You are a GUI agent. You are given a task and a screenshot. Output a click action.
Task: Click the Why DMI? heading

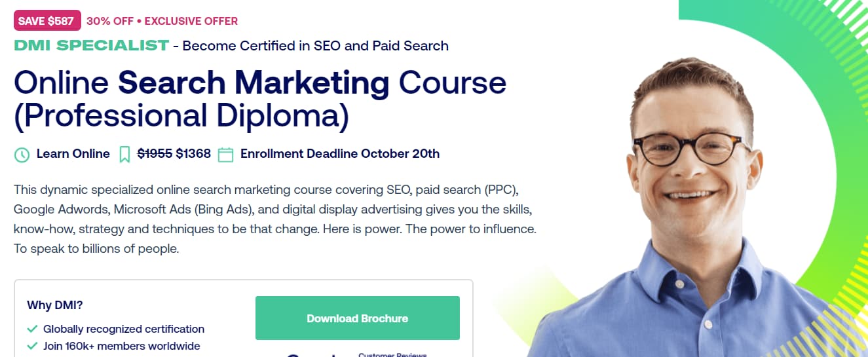pos(55,305)
